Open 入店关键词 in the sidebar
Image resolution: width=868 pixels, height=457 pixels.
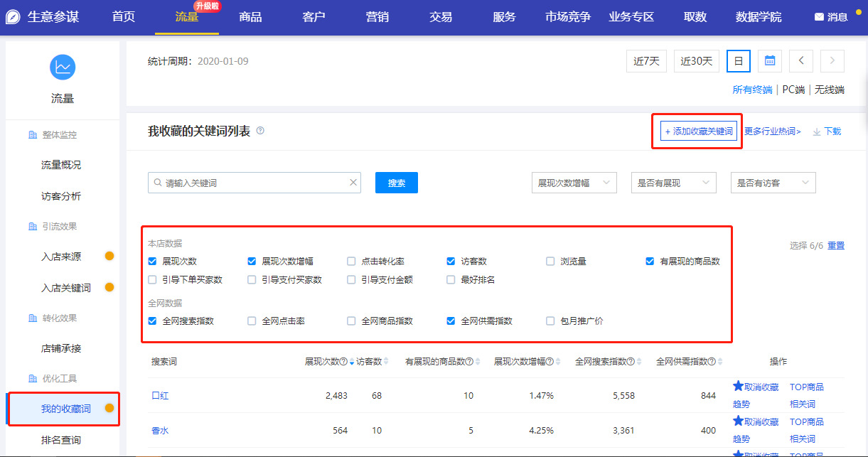[x=66, y=288]
